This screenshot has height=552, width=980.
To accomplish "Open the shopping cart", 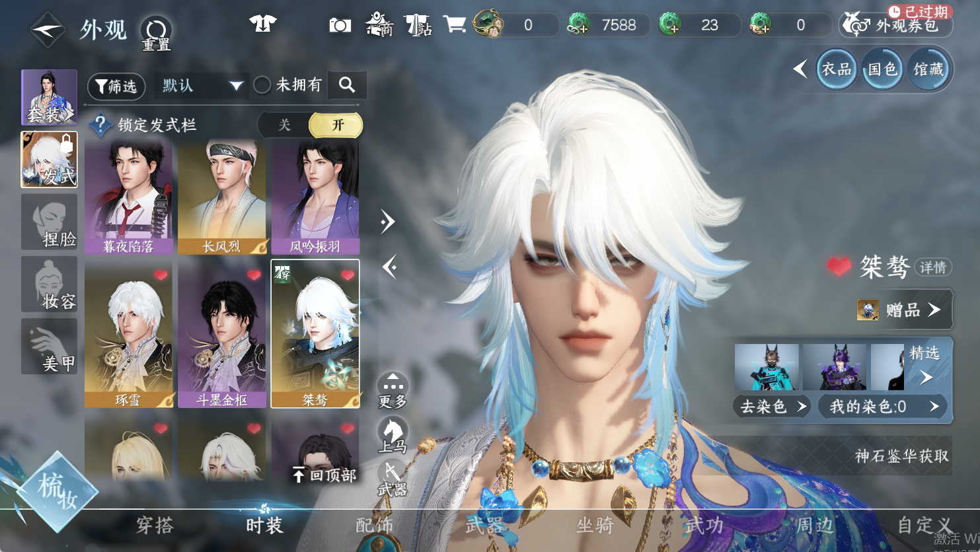I will pos(455,24).
